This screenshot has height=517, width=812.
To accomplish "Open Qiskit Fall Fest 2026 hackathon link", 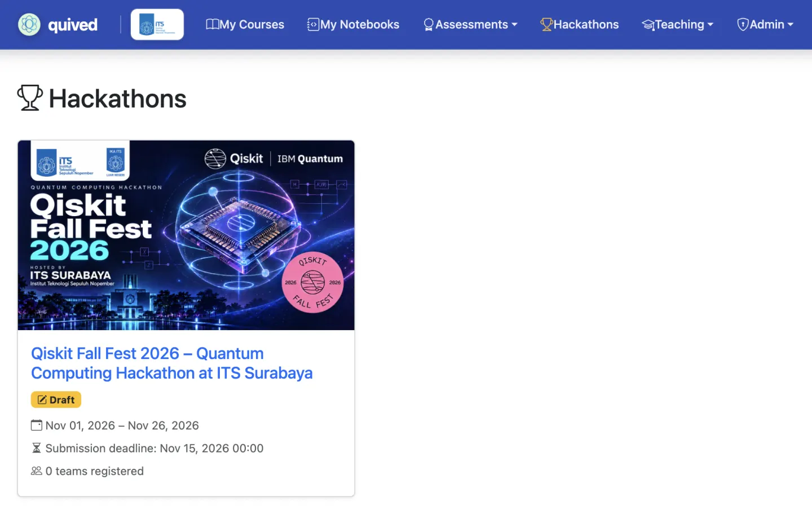I will point(171,363).
